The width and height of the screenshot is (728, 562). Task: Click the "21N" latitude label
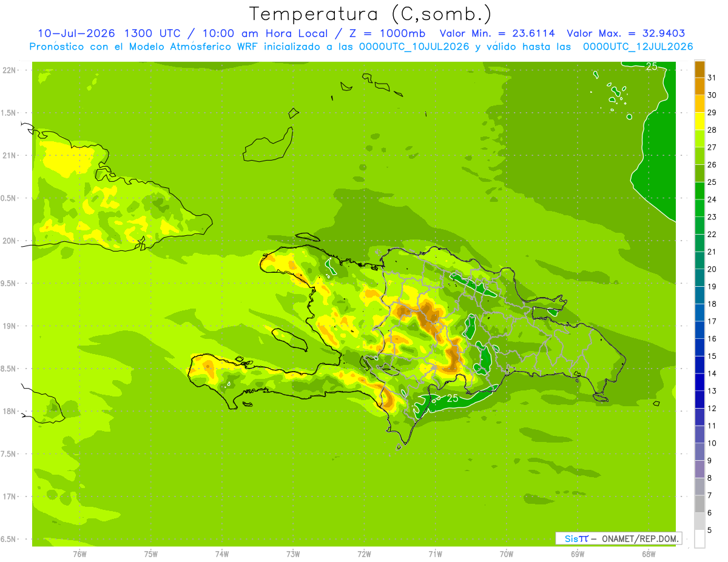(x=10, y=155)
